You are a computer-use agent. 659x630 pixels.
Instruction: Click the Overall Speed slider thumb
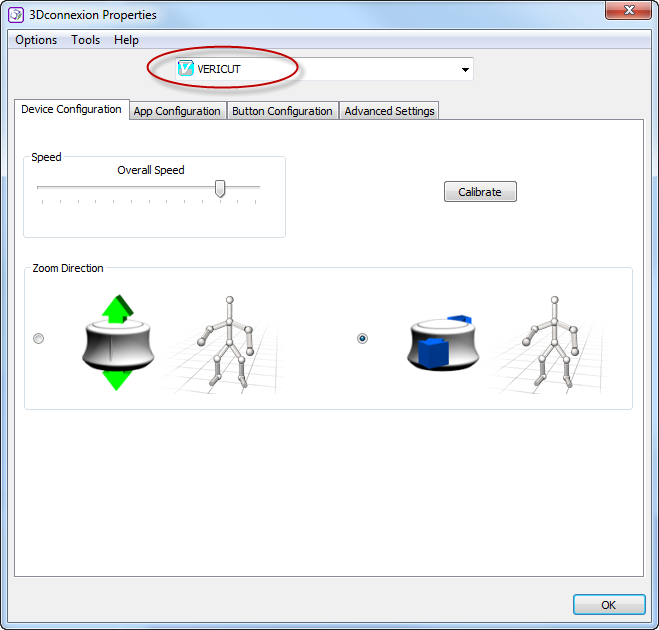coord(220,188)
